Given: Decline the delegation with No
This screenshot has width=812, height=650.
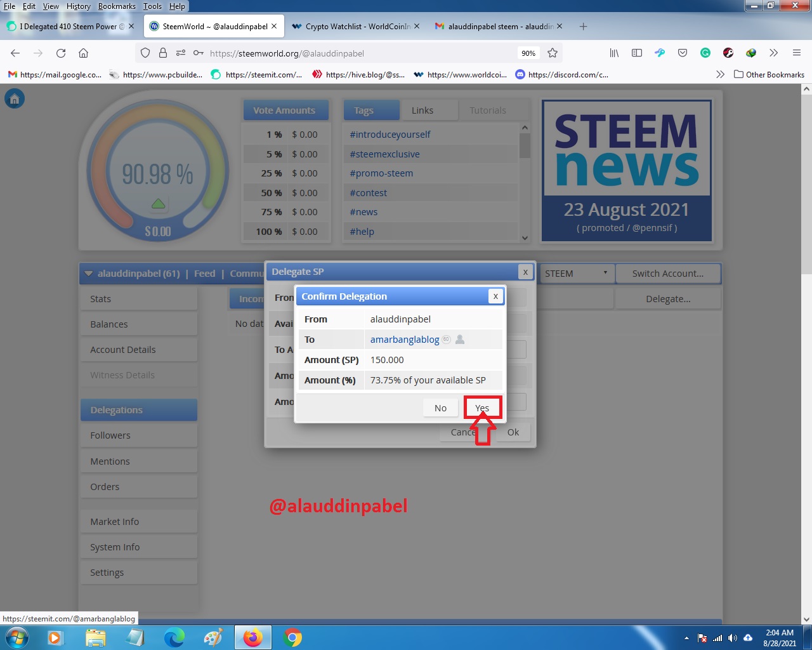Looking at the screenshot, I should 440,408.
